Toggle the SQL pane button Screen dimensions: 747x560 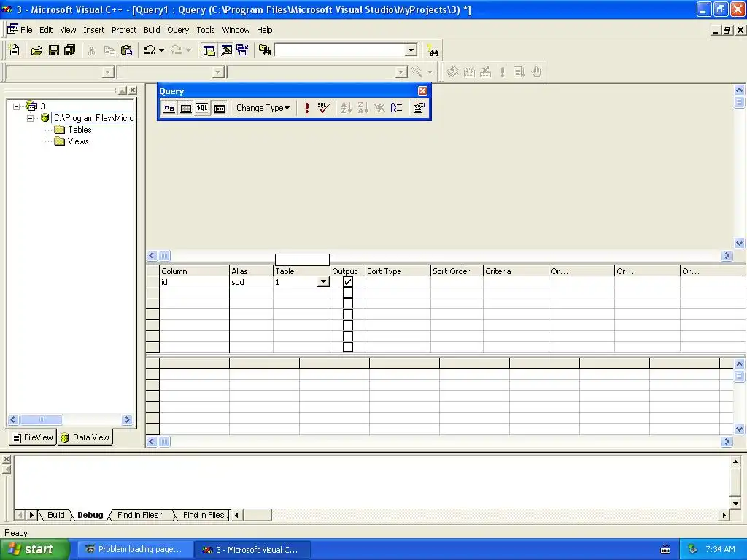[203, 108]
